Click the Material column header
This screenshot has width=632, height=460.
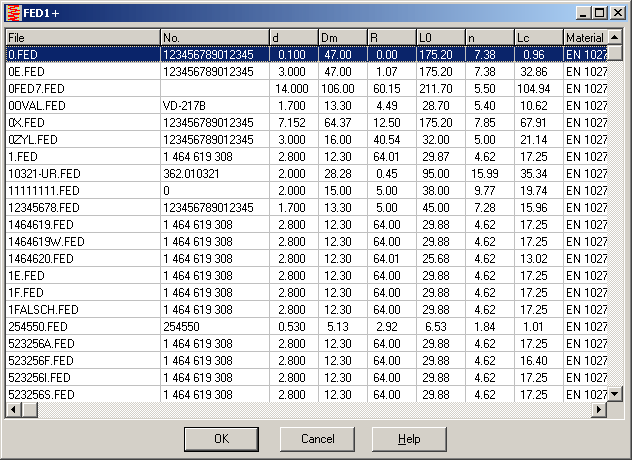tap(584, 37)
